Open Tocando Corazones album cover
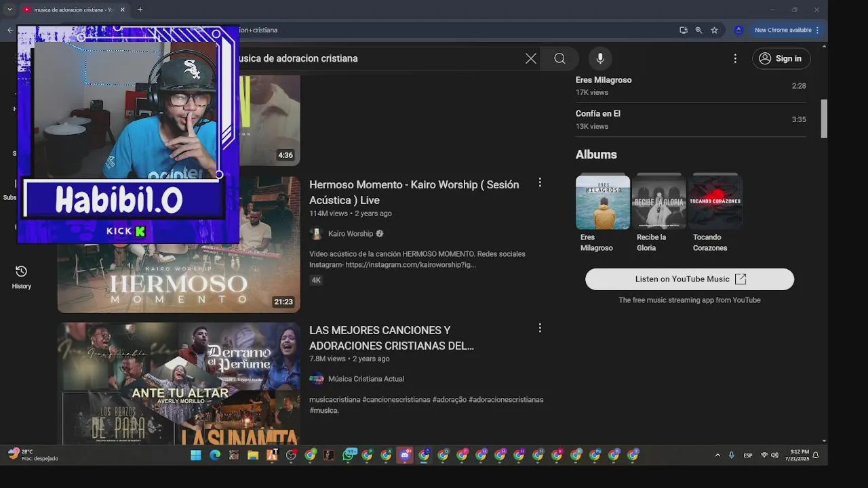 pyautogui.click(x=715, y=202)
